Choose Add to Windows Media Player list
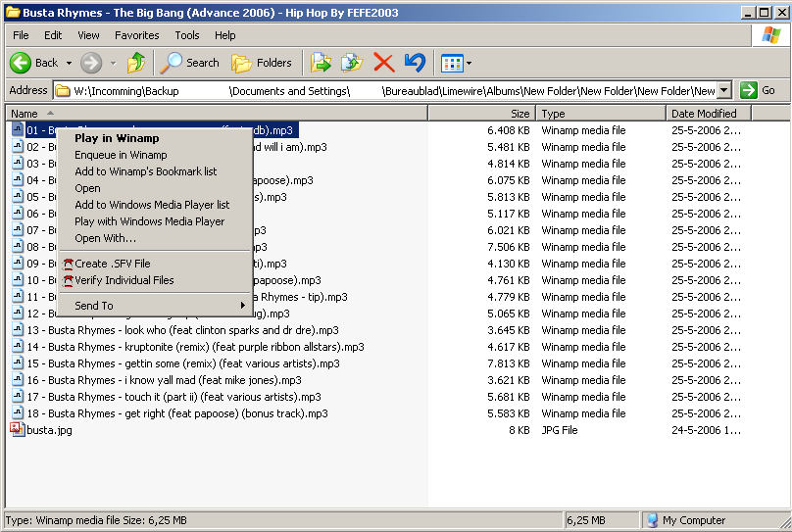792x532 pixels. [155, 205]
